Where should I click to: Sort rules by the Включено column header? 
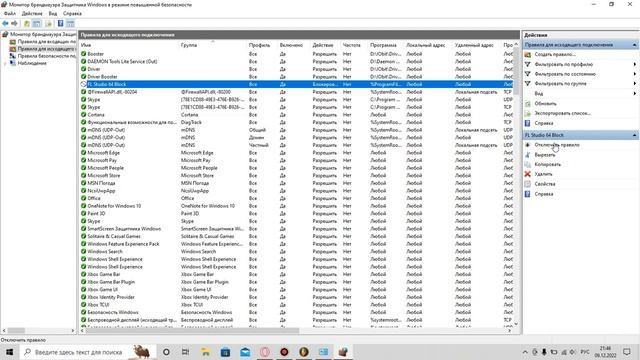pos(294,45)
